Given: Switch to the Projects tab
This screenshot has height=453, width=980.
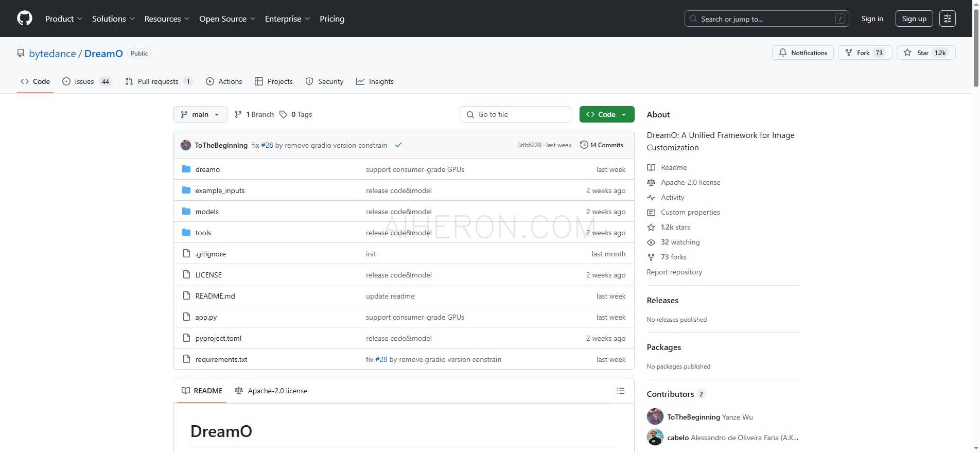Looking at the screenshot, I should point(274,81).
